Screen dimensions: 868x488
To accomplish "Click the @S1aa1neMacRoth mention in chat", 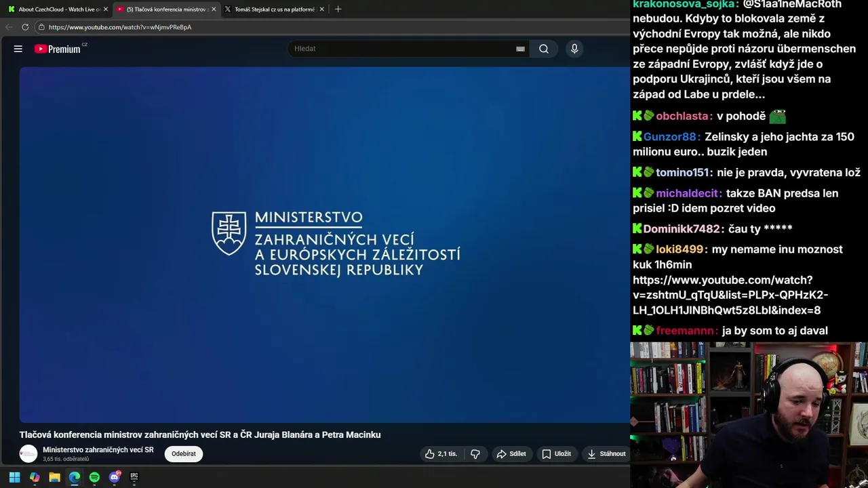I will point(793,5).
